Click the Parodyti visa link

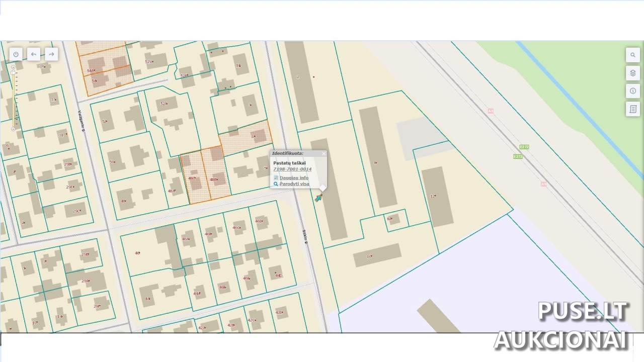tap(294, 184)
